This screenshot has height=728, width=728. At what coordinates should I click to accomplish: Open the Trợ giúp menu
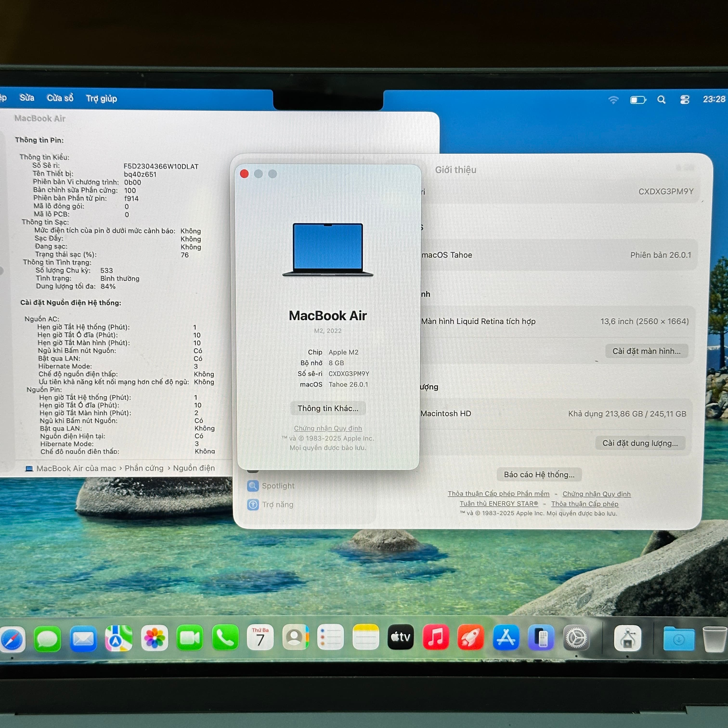(101, 98)
